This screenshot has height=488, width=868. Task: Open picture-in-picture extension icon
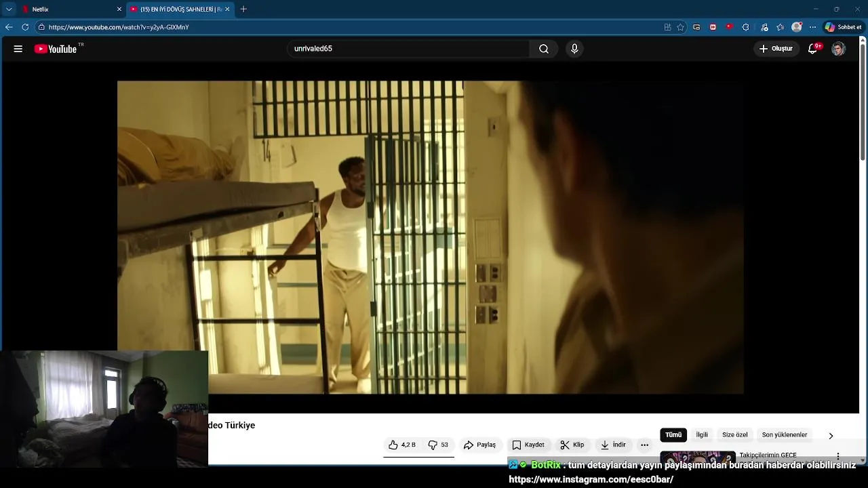pyautogui.click(x=696, y=27)
